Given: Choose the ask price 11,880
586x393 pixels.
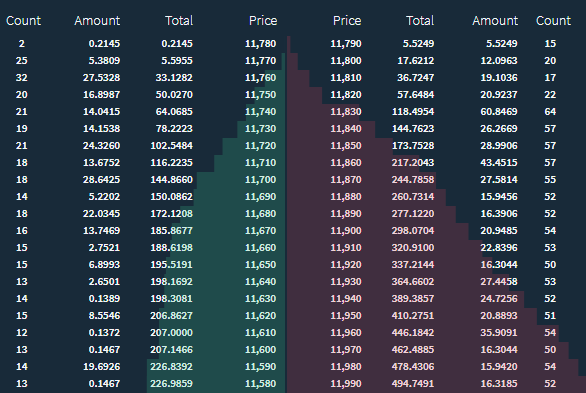Looking at the screenshot, I should pos(346,196).
